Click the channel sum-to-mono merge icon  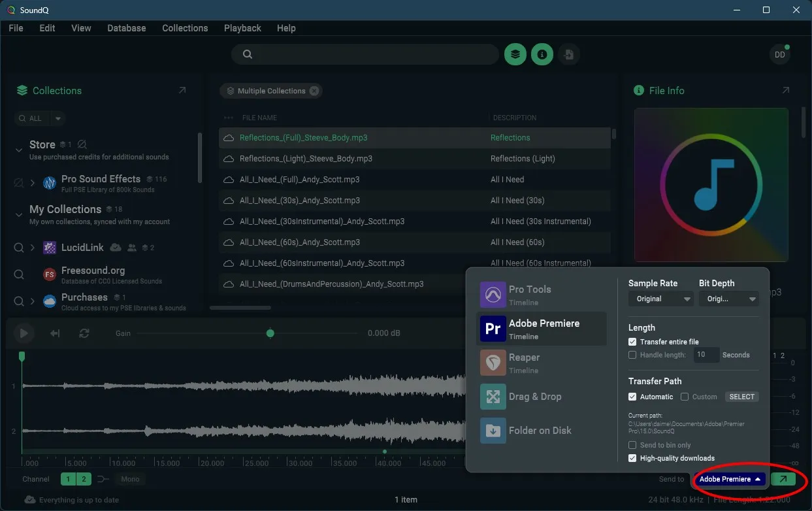tap(103, 479)
